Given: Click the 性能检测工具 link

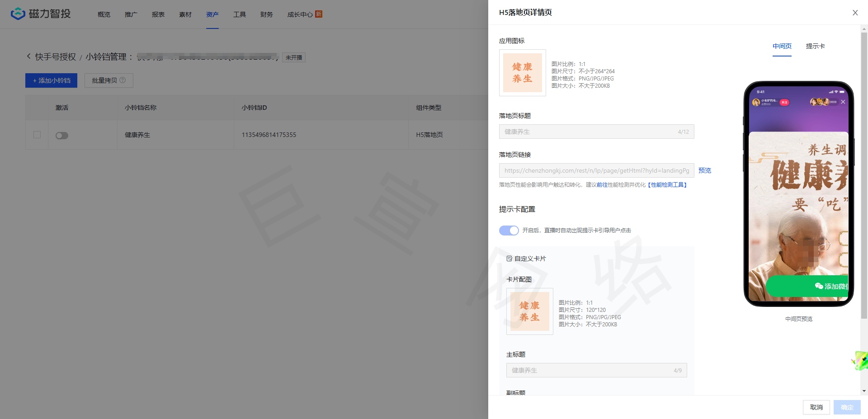Looking at the screenshot, I should tap(667, 184).
